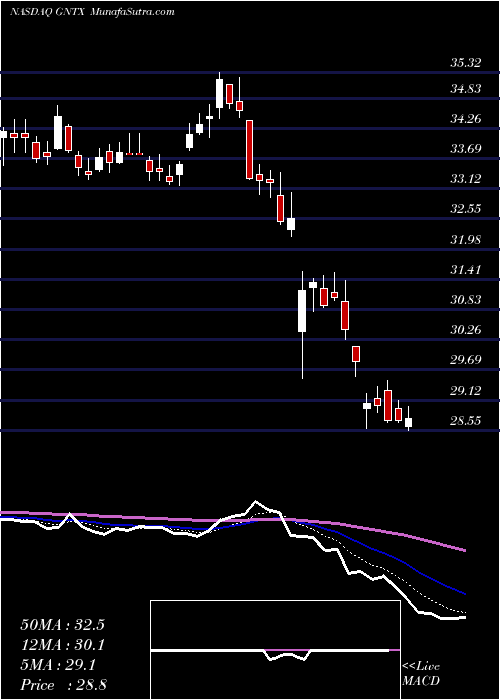Click the 33.69 price axis label
Image resolution: width=500 pixels, height=700 pixels.
465,148
